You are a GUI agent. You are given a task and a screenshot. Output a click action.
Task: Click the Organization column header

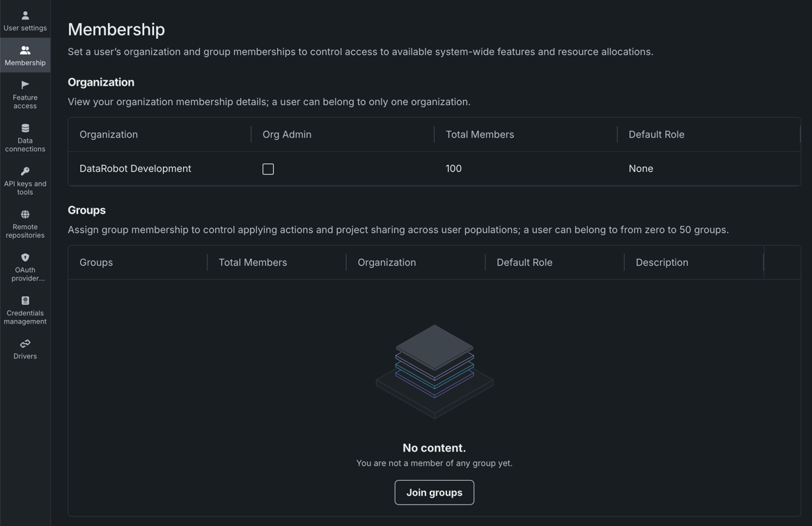pyautogui.click(x=109, y=134)
